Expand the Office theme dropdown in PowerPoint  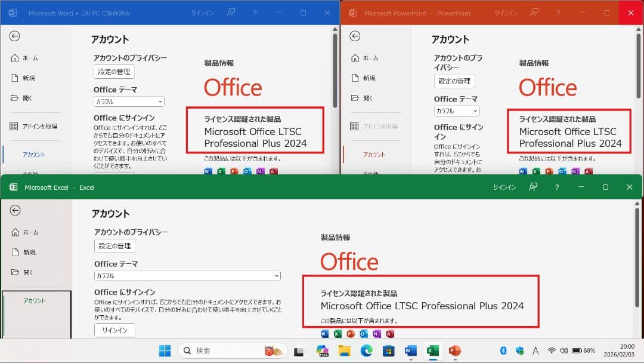[x=456, y=111]
